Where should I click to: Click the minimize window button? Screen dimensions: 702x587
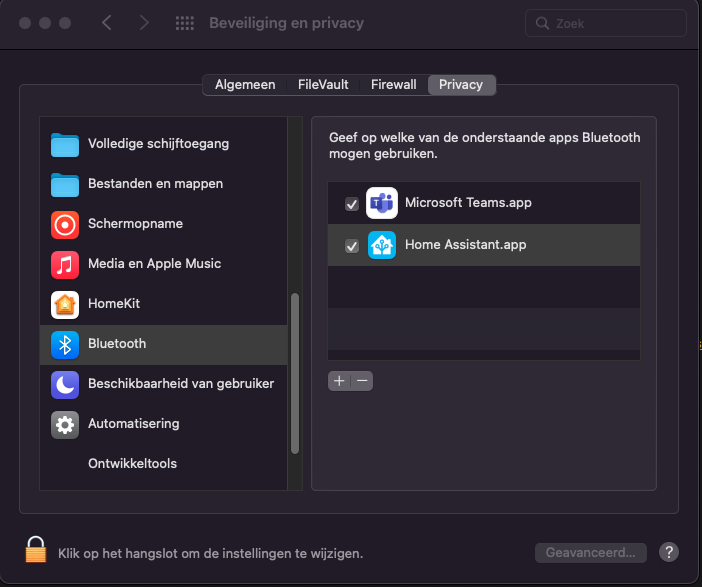tap(45, 23)
